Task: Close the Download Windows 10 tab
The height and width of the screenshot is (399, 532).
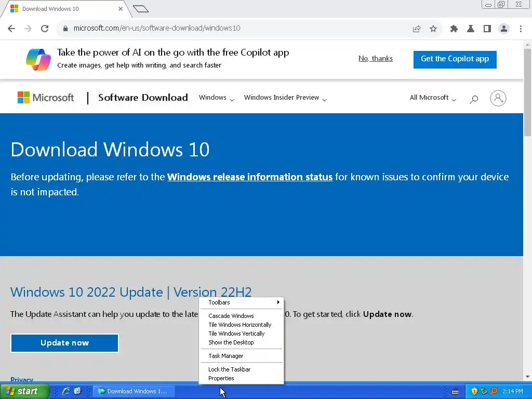Action: click(x=121, y=9)
